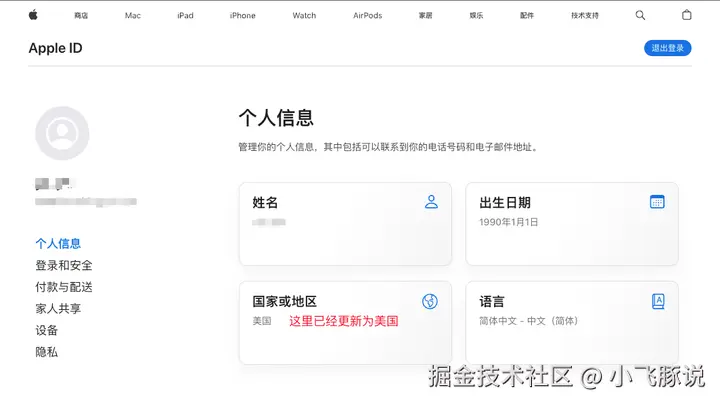Viewport: 720px width, 404px height.
Task: Open 家人共享 in the sidebar
Action: coord(58,309)
